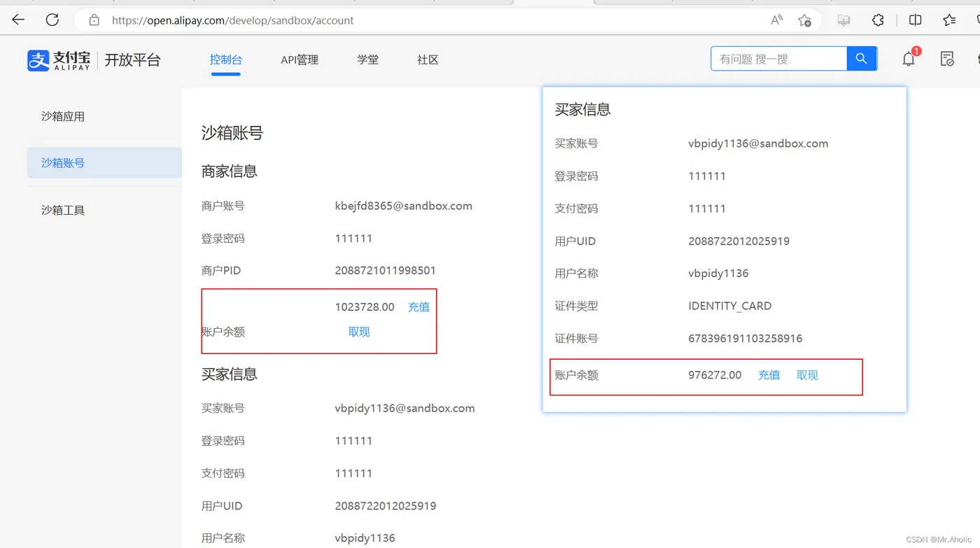
Task: Click the blue search magnifier button
Action: point(862,59)
